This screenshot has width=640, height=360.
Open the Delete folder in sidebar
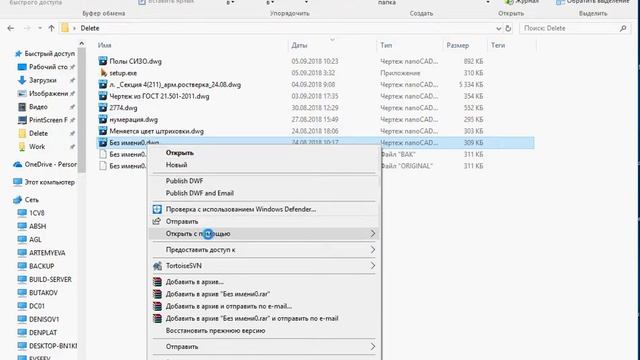point(38,133)
